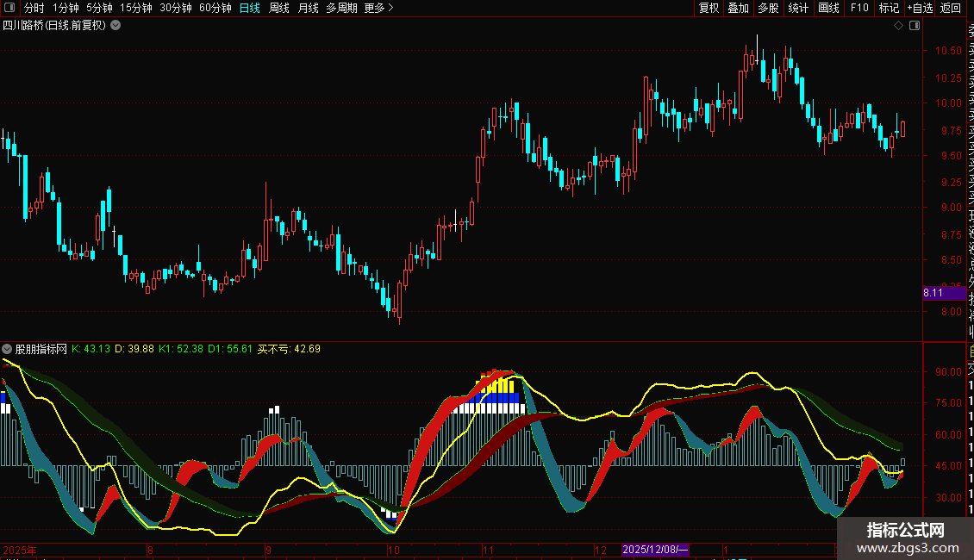Select the 60分钟 period

tap(215, 8)
